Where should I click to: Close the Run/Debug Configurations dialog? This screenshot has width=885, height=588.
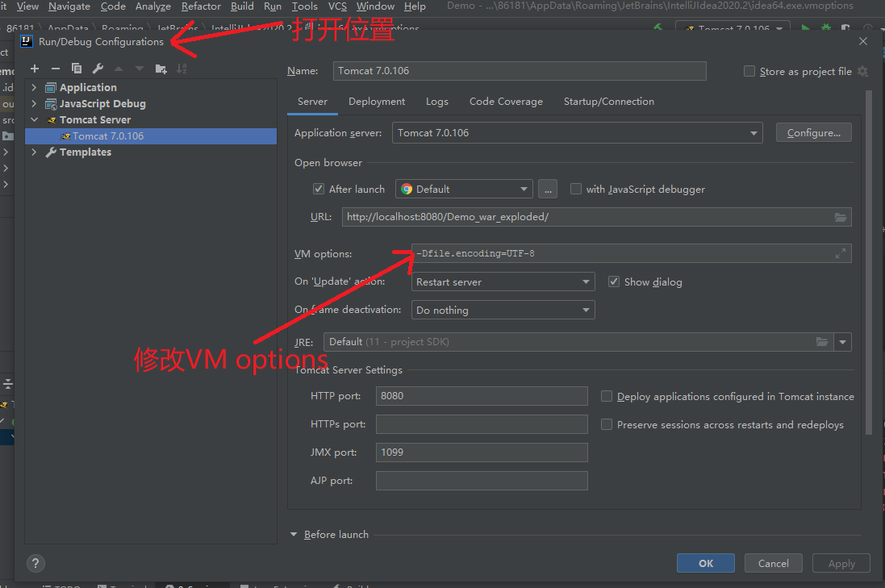click(x=863, y=41)
